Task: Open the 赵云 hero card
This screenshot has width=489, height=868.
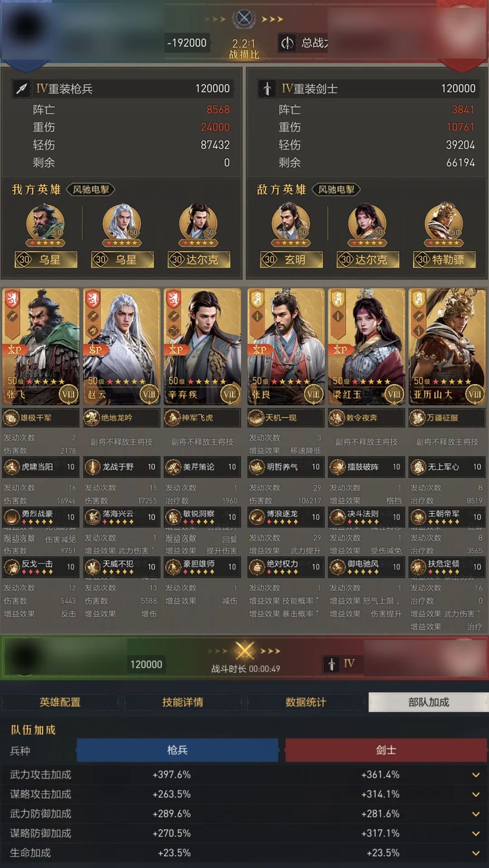Action: click(121, 346)
